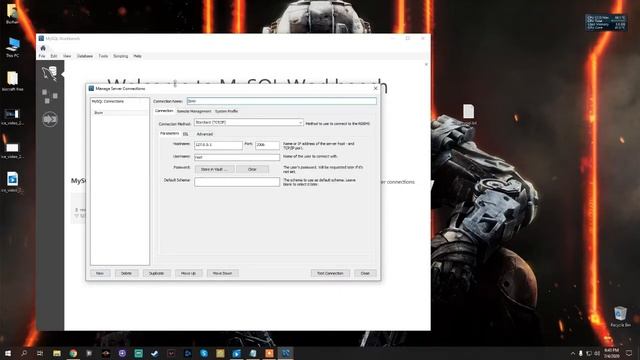640x360 pixels.
Task: Click Store in Vault button
Action: coord(214,169)
